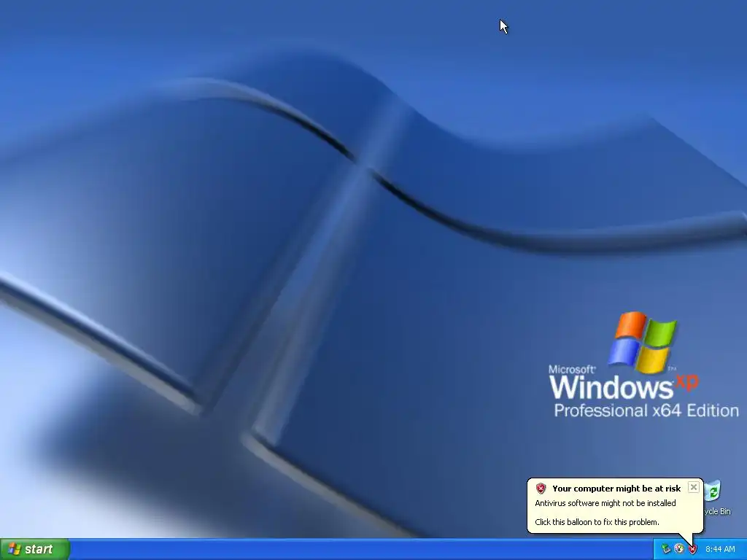Click the Safely Remove Hardware tray icon
Image resolution: width=747 pixels, height=560 pixels.
point(666,549)
